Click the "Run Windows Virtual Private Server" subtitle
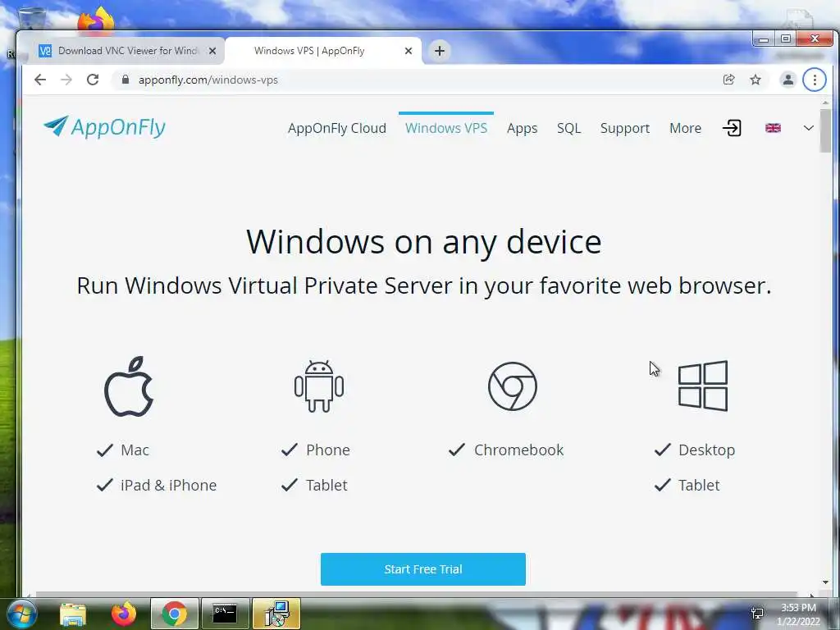 [424, 285]
